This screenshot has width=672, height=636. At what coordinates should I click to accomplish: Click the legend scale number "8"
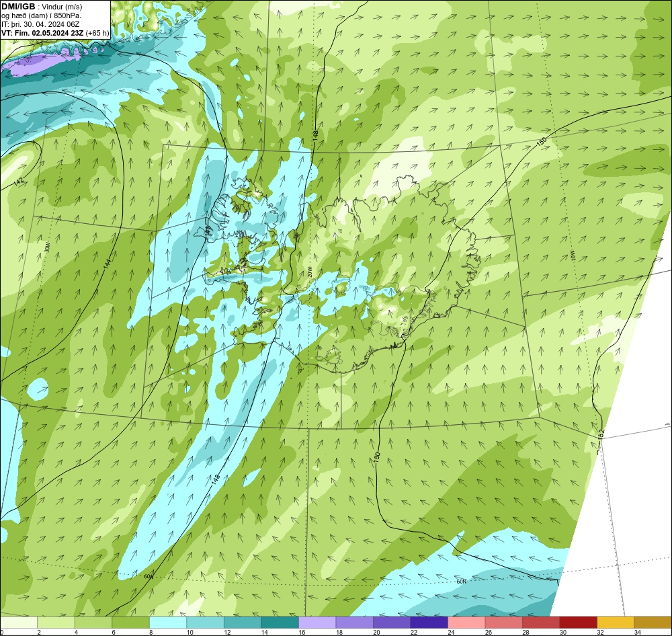pyautogui.click(x=151, y=632)
